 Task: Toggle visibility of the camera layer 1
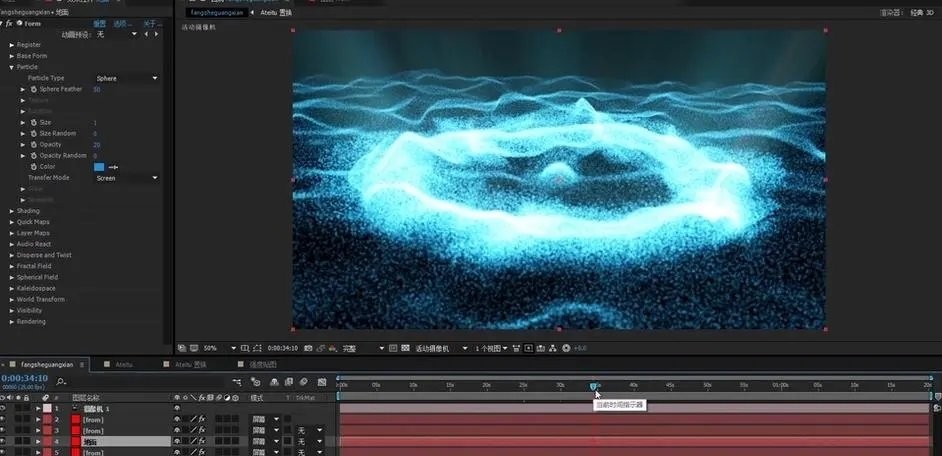(4, 408)
